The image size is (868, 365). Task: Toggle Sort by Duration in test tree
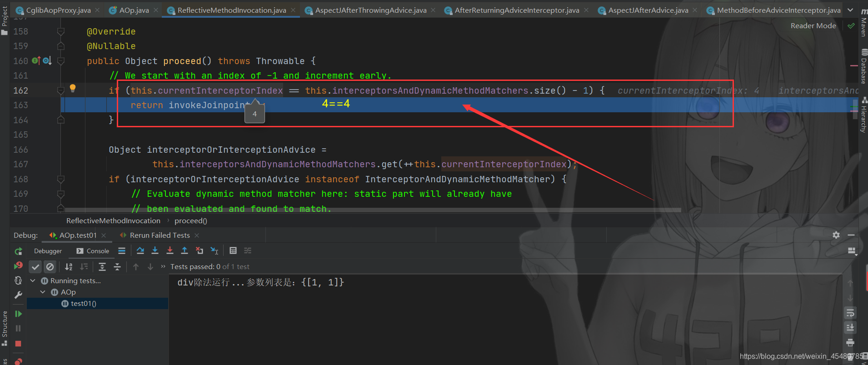(x=84, y=267)
